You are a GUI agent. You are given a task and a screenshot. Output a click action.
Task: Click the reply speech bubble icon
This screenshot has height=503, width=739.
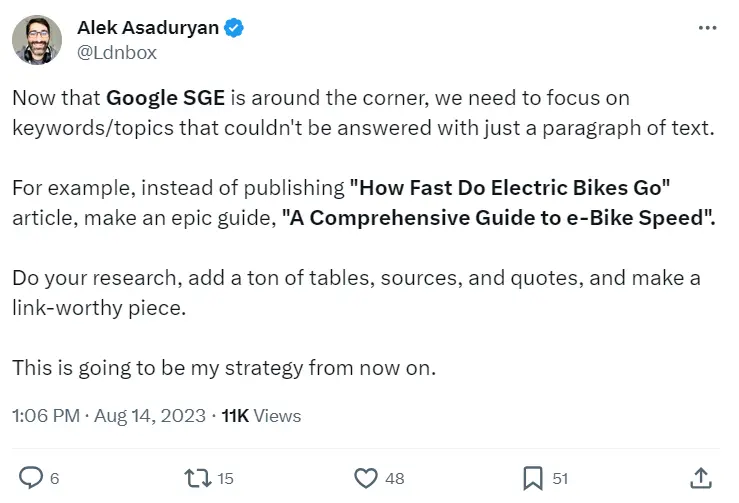(x=33, y=477)
